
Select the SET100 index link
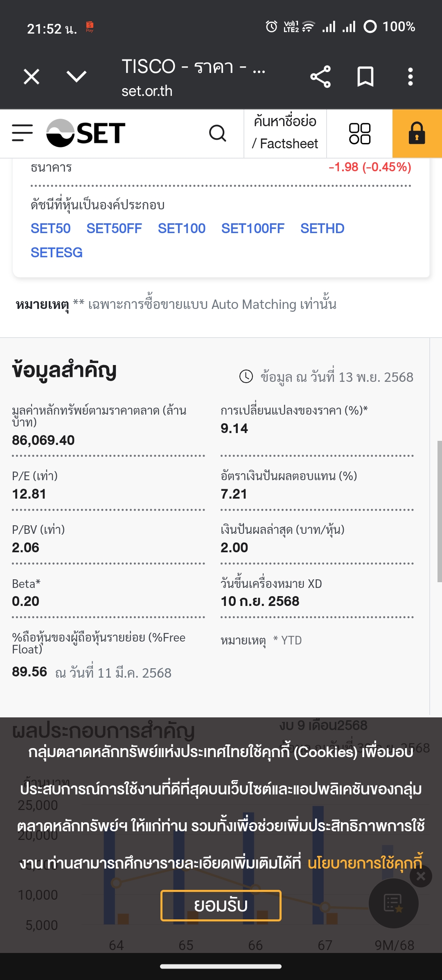pos(182,228)
